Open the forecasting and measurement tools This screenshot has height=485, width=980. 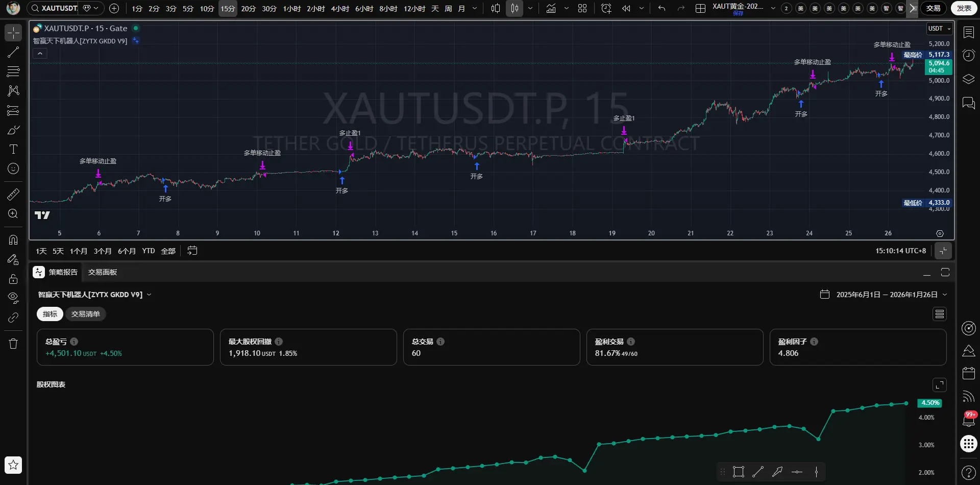(x=13, y=110)
